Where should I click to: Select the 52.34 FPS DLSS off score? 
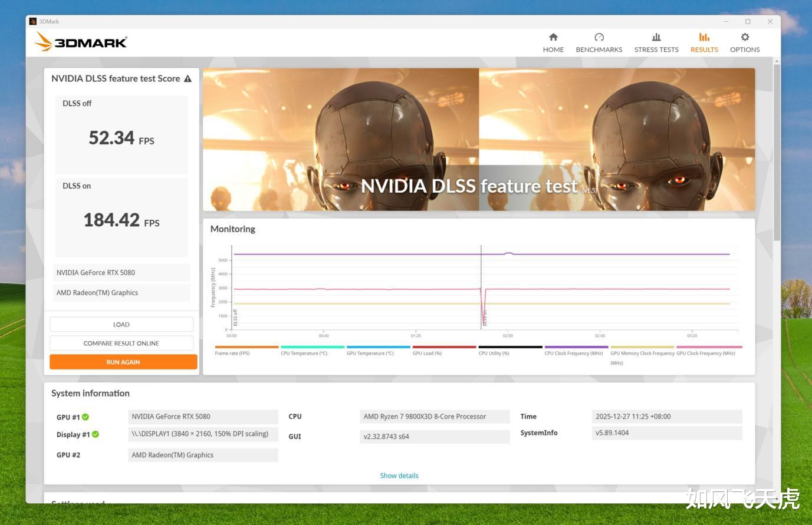(x=121, y=138)
